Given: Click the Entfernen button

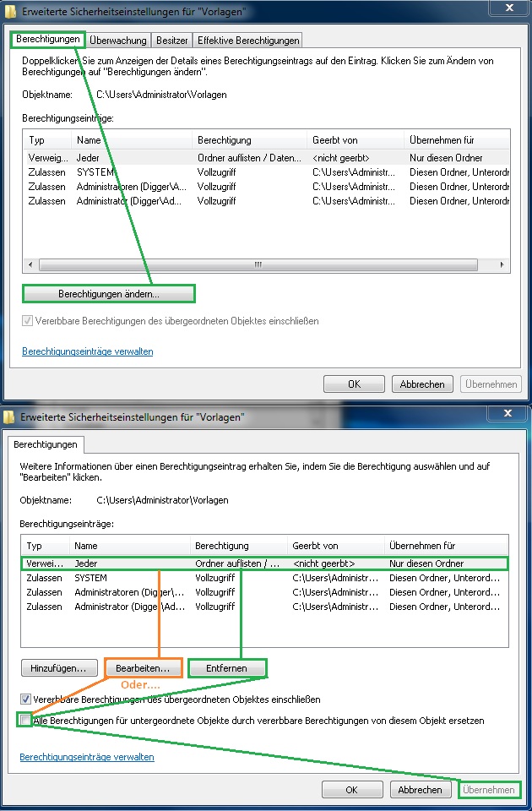Looking at the screenshot, I should (x=226, y=668).
